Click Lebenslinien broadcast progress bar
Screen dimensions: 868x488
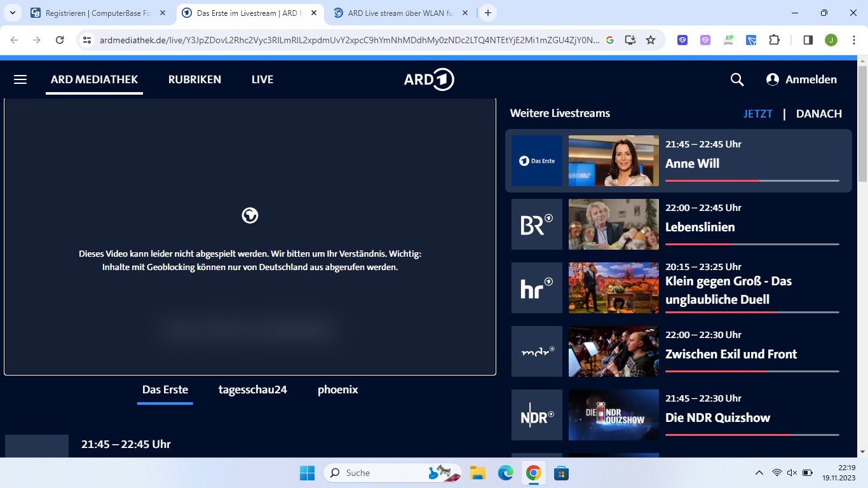pyautogui.click(x=752, y=244)
